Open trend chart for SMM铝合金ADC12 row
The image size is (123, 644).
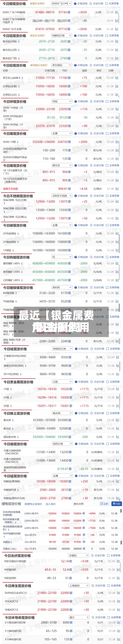[x=118, y=593]
